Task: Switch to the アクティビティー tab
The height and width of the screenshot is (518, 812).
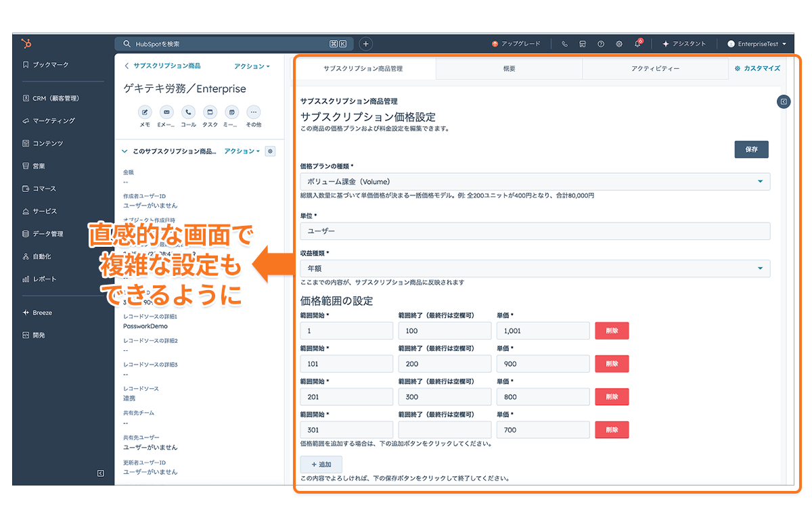Action: click(x=655, y=68)
